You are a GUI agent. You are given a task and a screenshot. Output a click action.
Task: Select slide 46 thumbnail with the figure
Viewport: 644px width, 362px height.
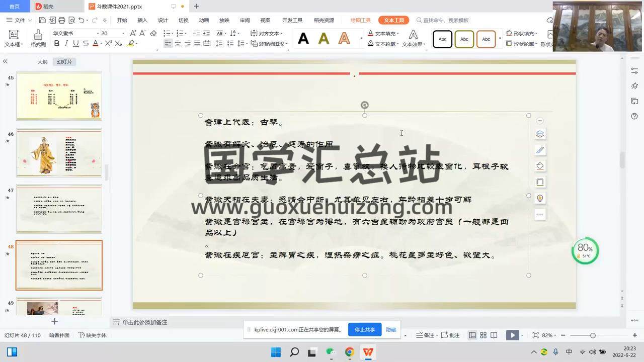(59, 152)
